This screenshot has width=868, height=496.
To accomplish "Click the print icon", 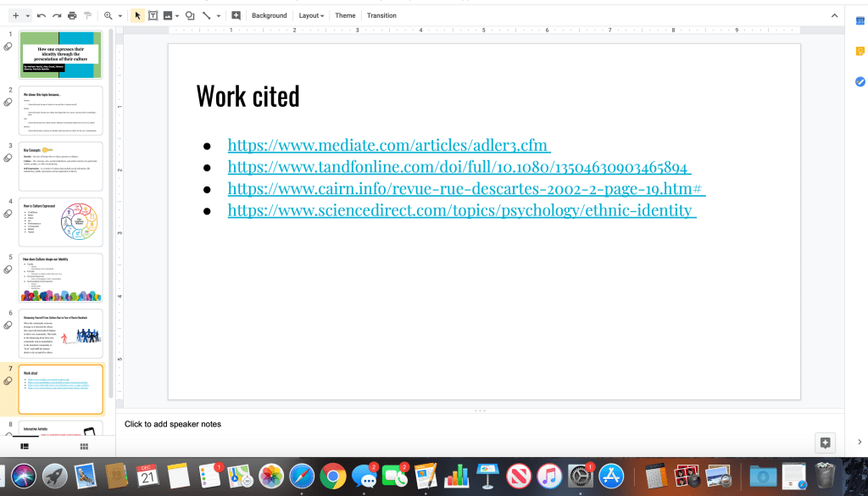I will click(72, 15).
